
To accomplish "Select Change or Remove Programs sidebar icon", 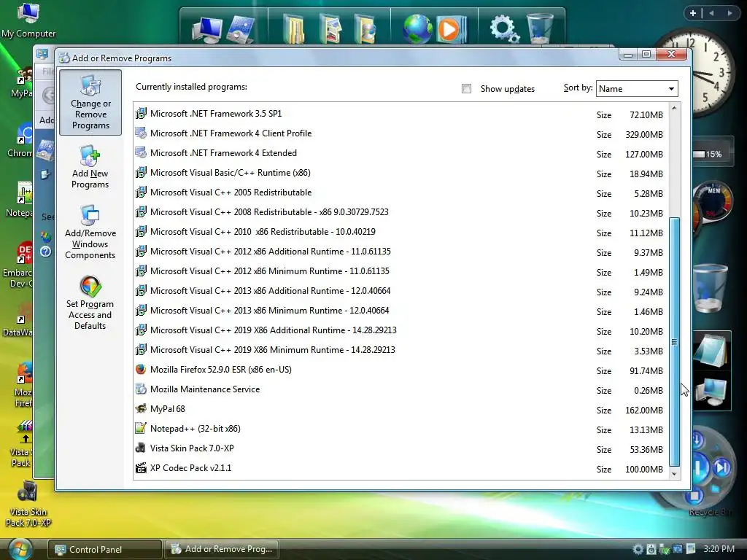I will point(90,102).
